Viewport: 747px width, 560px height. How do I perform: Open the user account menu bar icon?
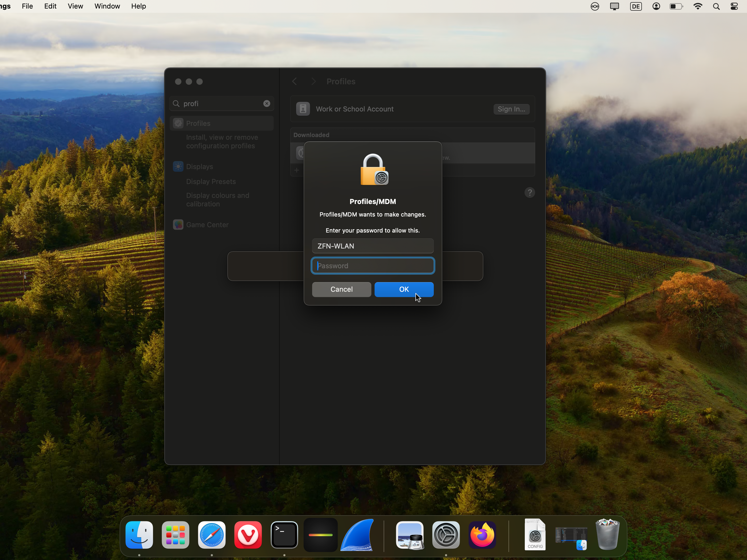coord(656,6)
